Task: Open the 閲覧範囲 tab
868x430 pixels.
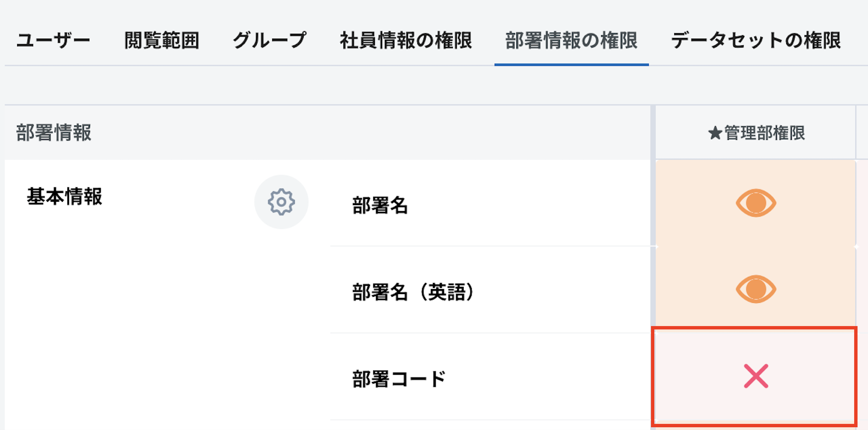Action: pyautogui.click(x=162, y=39)
